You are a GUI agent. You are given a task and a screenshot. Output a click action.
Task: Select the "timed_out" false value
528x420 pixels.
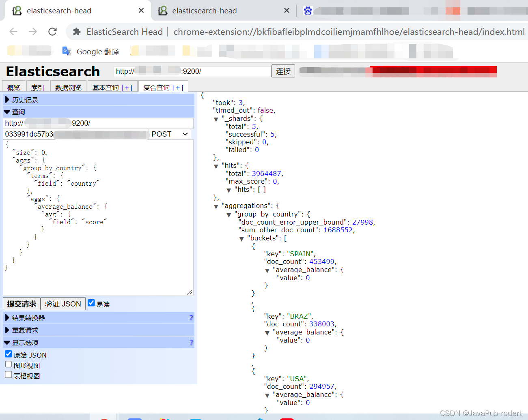pos(265,110)
